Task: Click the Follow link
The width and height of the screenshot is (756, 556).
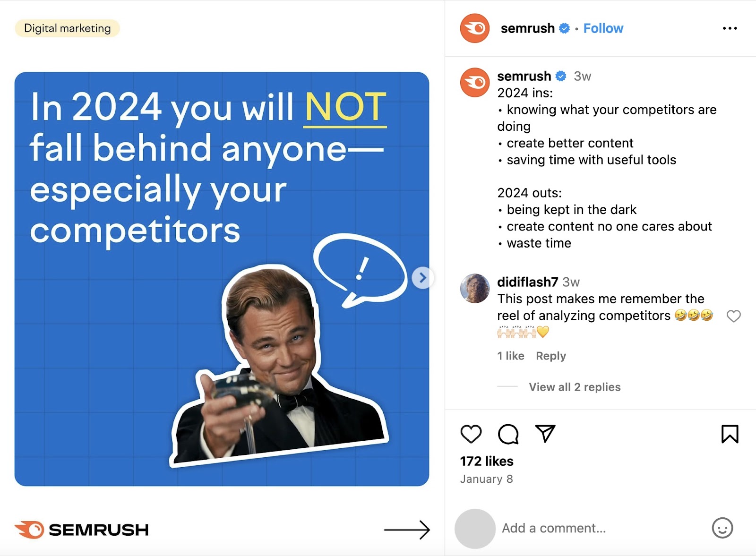Action: [x=603, y=28]
